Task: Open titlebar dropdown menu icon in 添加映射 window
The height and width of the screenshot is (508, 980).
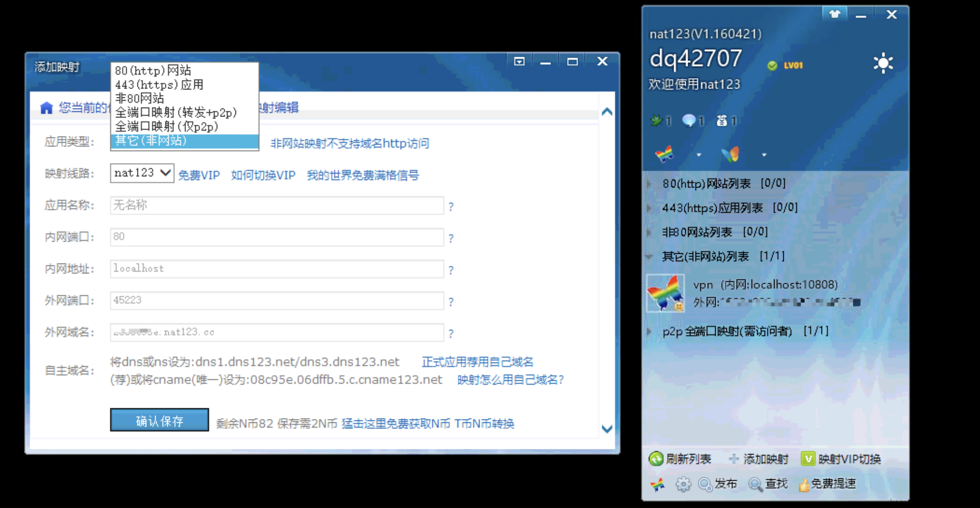Action: pyautogui.click(x=519, y=61)
